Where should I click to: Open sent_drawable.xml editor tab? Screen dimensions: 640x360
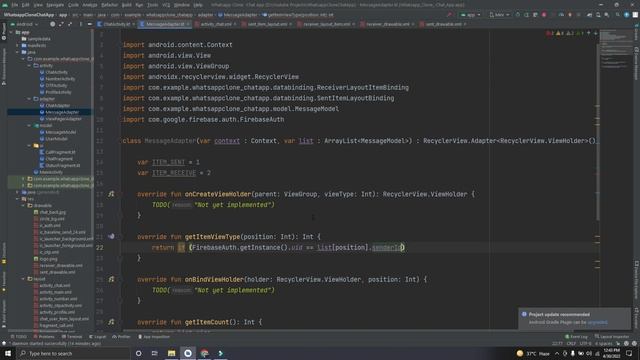pyautogui.click(x=443, y=24)
